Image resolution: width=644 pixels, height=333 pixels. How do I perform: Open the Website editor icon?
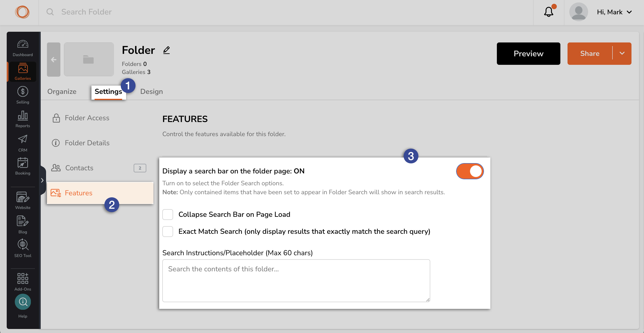click(23, 197)
